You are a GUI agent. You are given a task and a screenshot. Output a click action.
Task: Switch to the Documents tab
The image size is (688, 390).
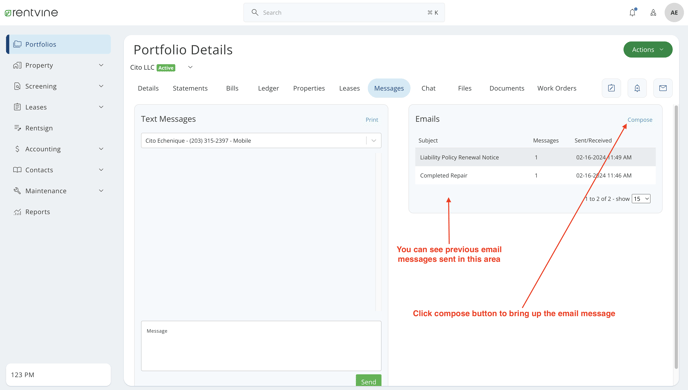[x=507, y=88]
